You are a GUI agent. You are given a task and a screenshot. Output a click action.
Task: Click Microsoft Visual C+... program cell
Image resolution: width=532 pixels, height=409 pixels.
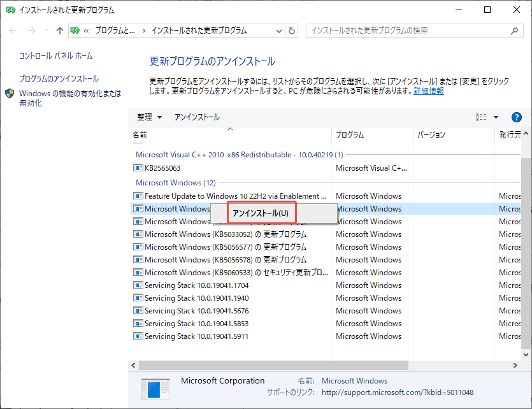click(x=371, y=168)
